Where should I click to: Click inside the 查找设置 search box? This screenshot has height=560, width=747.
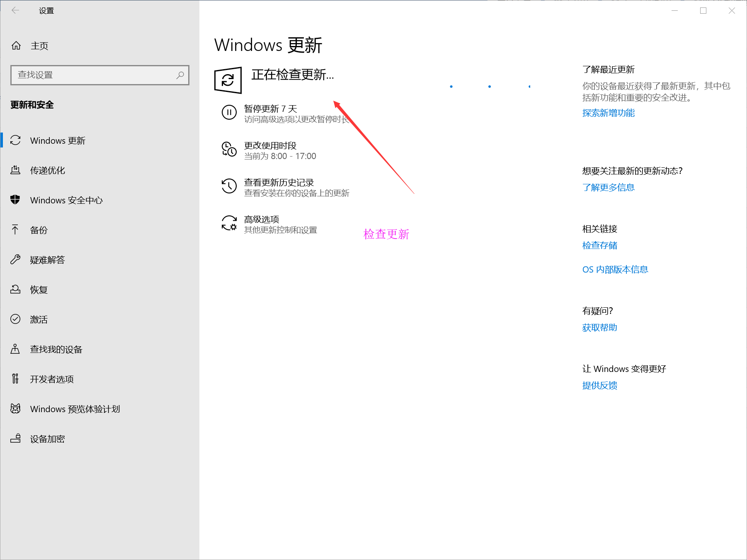(99, 75)
